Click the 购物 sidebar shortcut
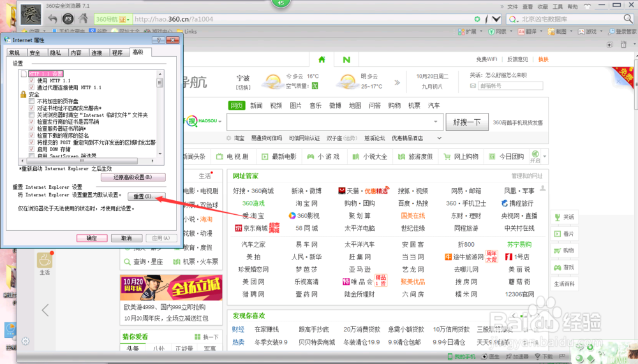The height and width of the screenshot is (364, 638). [x=565, y=251]
